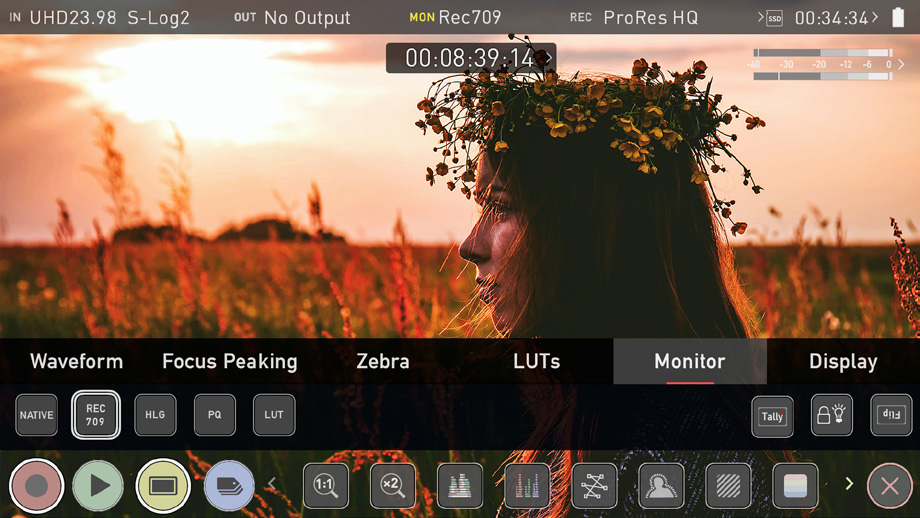
Task: Toggle the screen lock backlight button
Action: (x=832, y=416)
